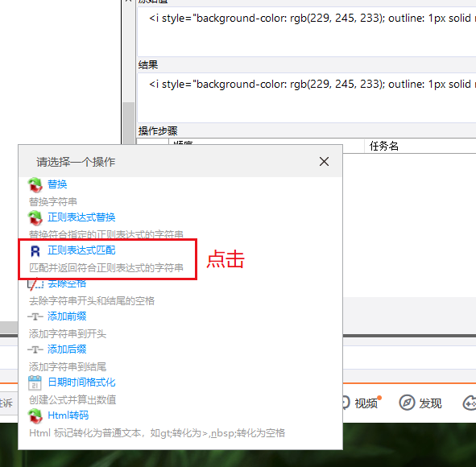Select 正则表达式匹配 operation

coord(81,250)
